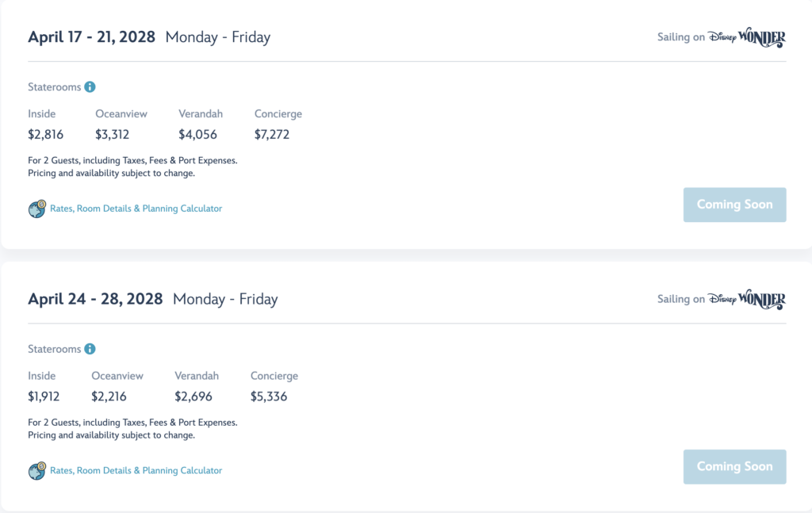Click globe calculator icon in April 24 card
Image resolution: width=812 pixels, height=513 pixels.
click(x=36, y=470)
